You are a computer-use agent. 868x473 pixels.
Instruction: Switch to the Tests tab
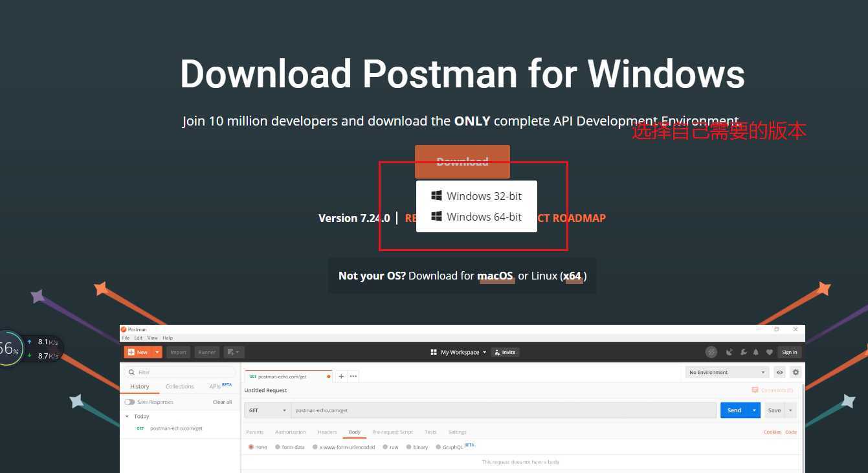(430, 432)
